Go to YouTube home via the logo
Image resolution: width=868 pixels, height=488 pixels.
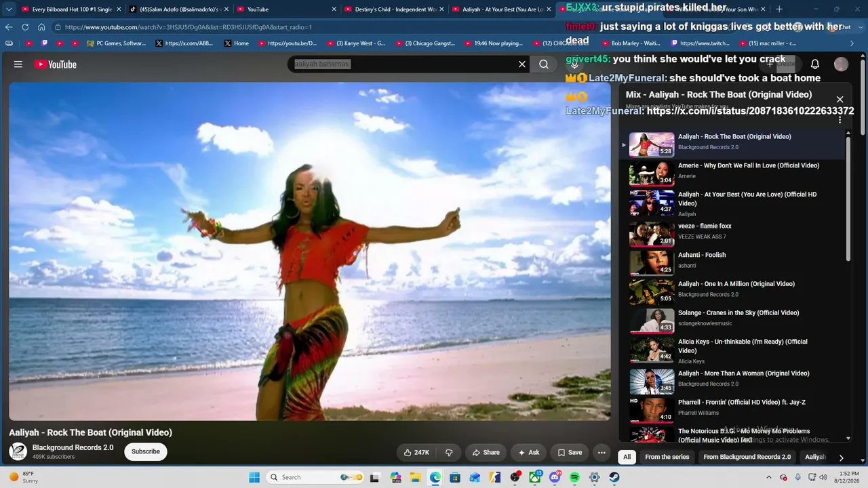tap(56, 64)
